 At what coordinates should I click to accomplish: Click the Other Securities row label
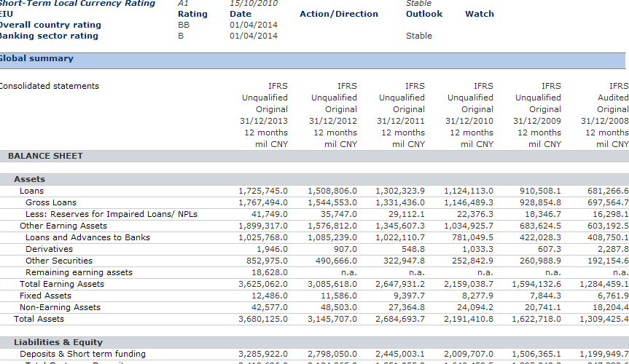click(59, 261)
